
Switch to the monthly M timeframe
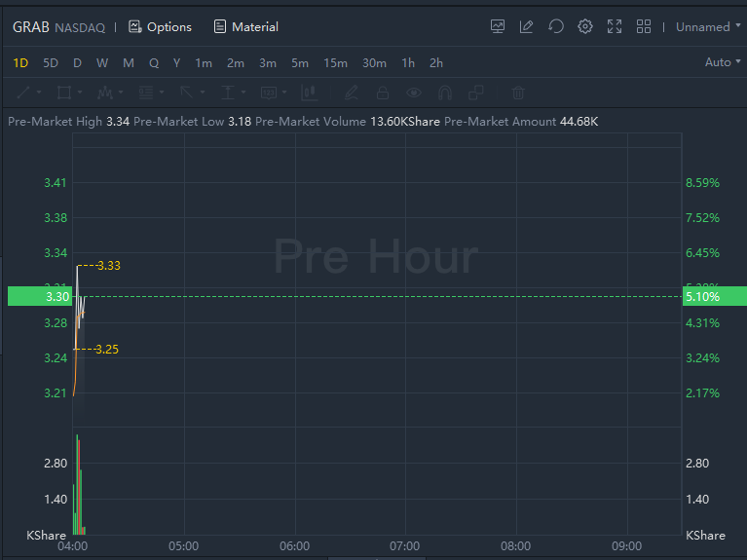tap(129, 63)
